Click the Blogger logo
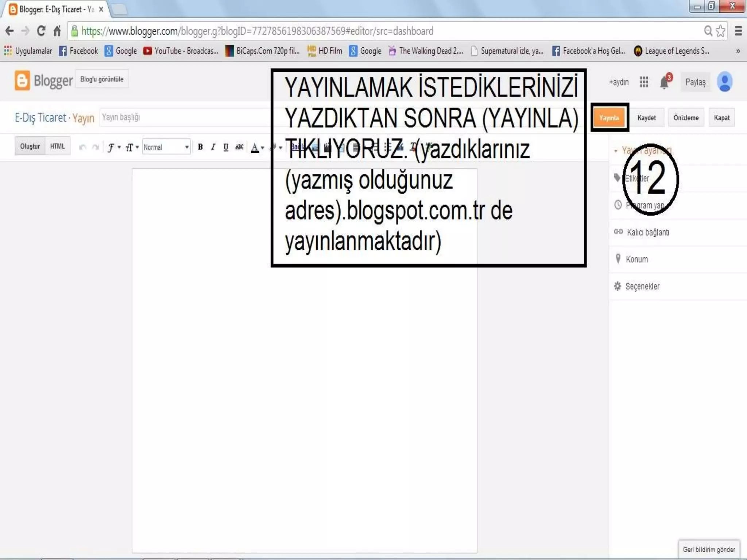Screen dimensions: 747x560 (44, 81)
